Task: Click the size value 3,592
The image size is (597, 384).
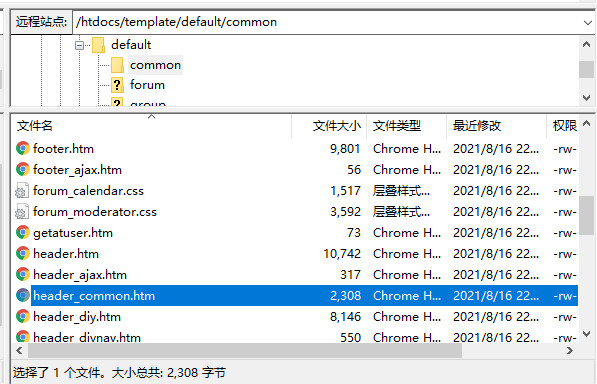Action: [x=345, y=212]
